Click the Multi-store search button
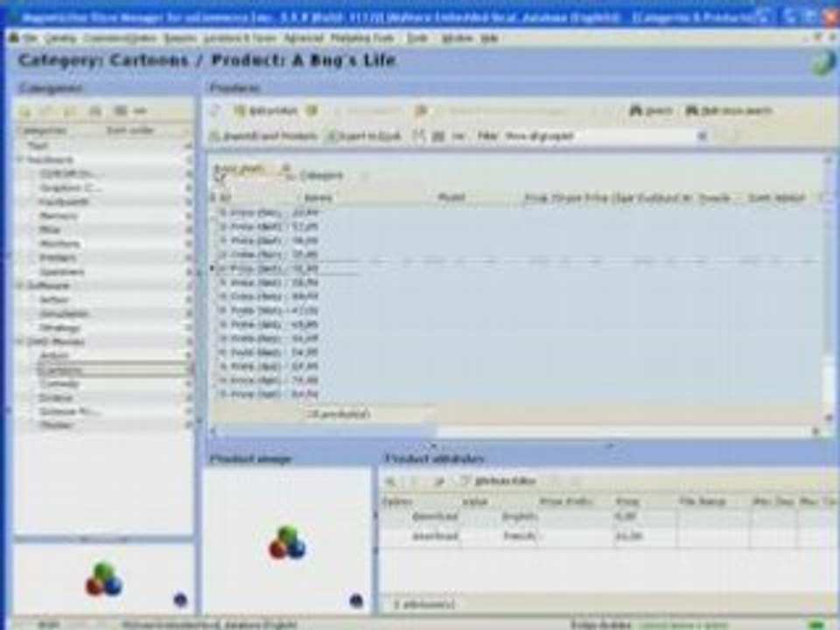The height and width of the screenshot is (630, 840). coord(729,110)
